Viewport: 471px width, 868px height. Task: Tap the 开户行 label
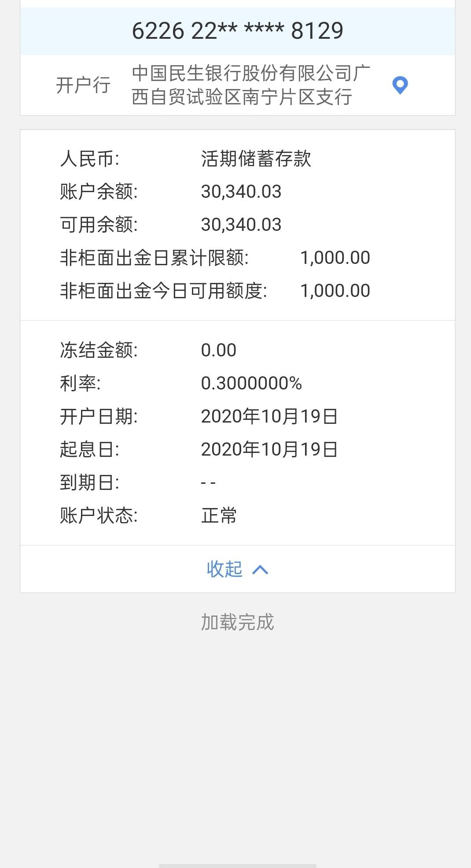(x=83, y=85)
